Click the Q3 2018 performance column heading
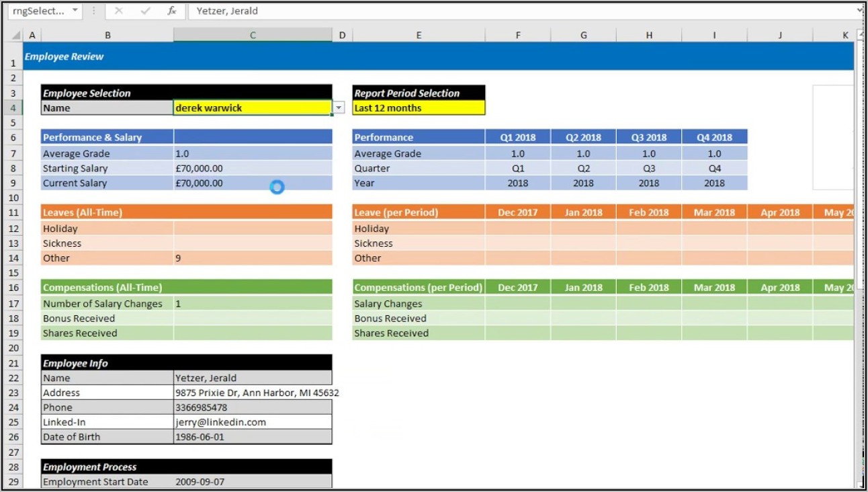868x492 pixels. click(648, 137)
